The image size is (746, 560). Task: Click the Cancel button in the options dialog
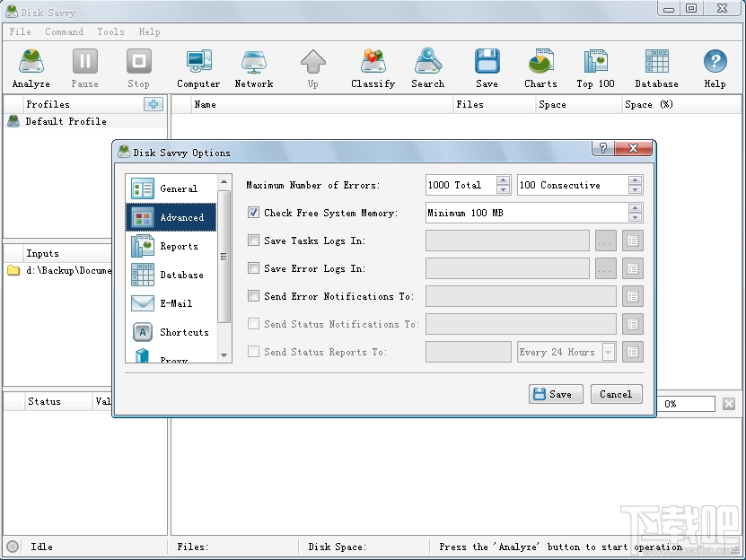tap(616, 394)
